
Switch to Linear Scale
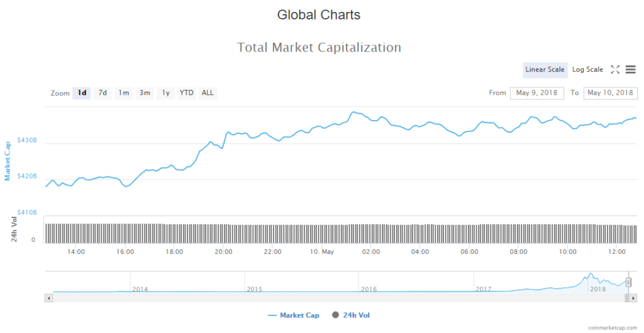pyautogui.click(x=545, y=70)
